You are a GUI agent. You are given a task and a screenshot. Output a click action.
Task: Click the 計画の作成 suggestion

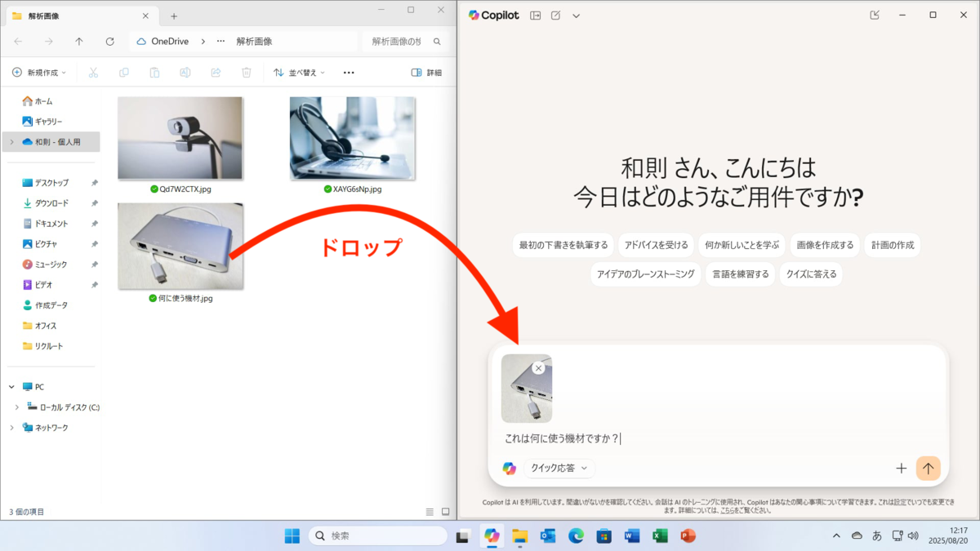coord(893,245)
